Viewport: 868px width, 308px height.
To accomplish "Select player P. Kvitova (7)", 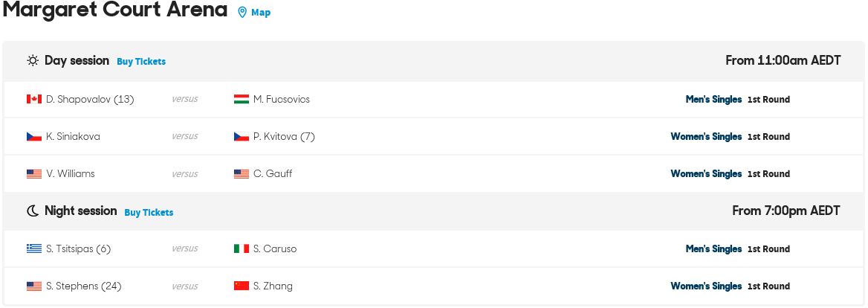I will [284, 136].
